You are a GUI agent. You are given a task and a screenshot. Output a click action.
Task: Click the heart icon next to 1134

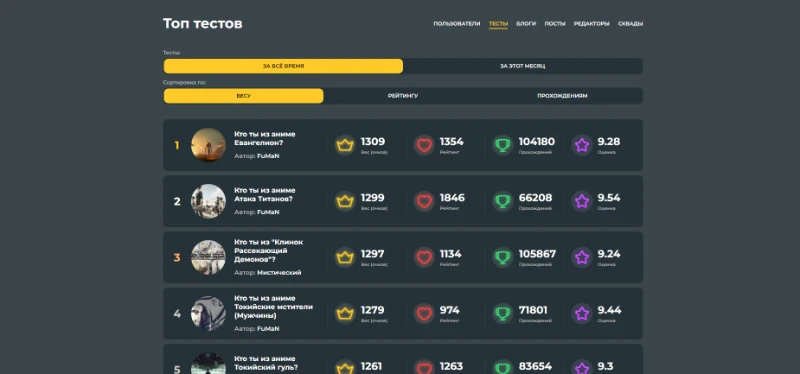(x=424, y=257)
